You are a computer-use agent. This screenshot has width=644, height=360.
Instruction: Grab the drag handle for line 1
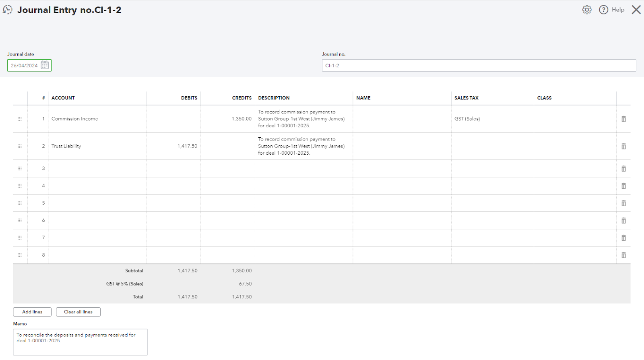tap(19, 119)
